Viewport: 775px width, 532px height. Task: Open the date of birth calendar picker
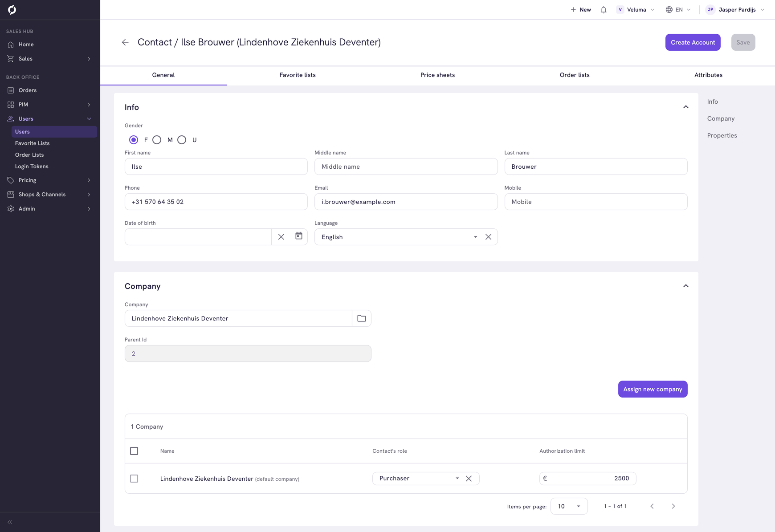[299, 236]
